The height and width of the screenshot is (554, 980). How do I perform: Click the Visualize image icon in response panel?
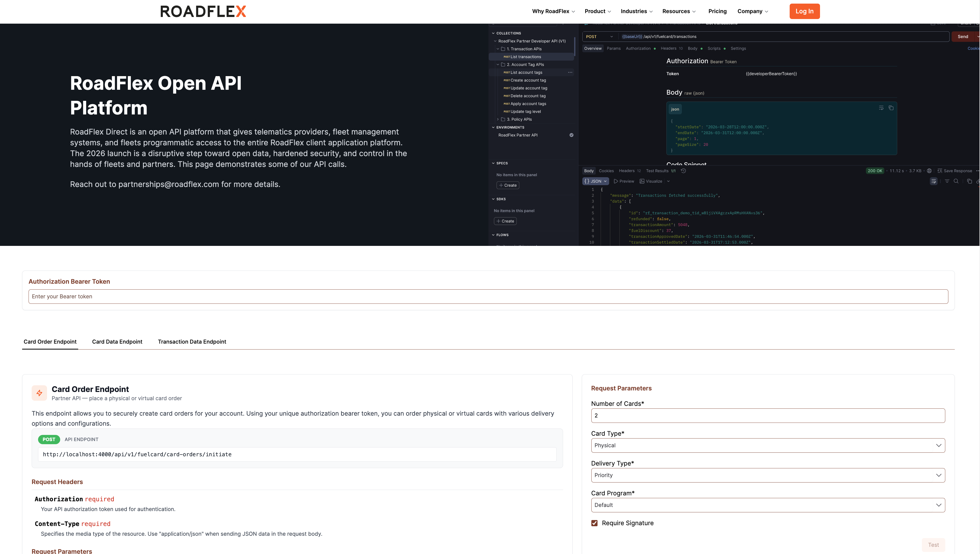point(642,182)
